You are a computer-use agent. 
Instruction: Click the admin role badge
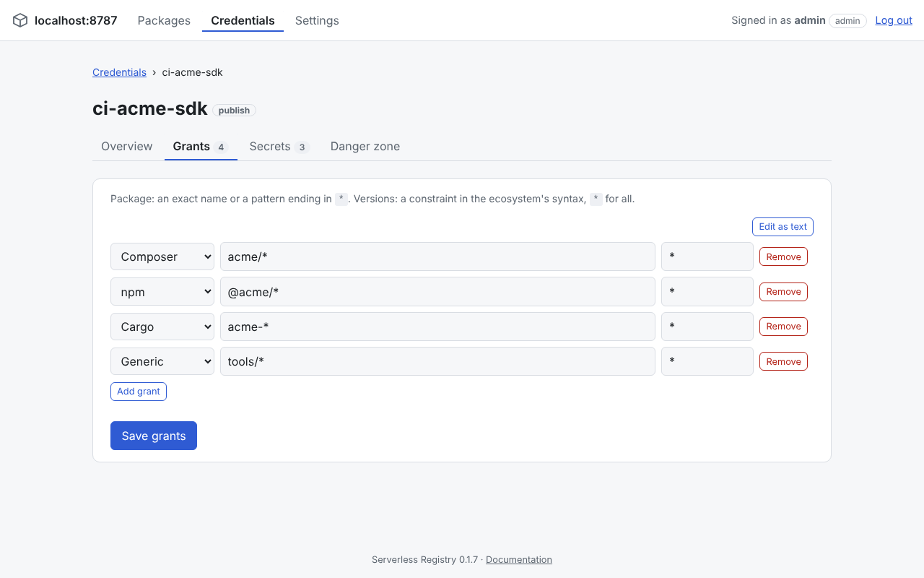point(847,21)
